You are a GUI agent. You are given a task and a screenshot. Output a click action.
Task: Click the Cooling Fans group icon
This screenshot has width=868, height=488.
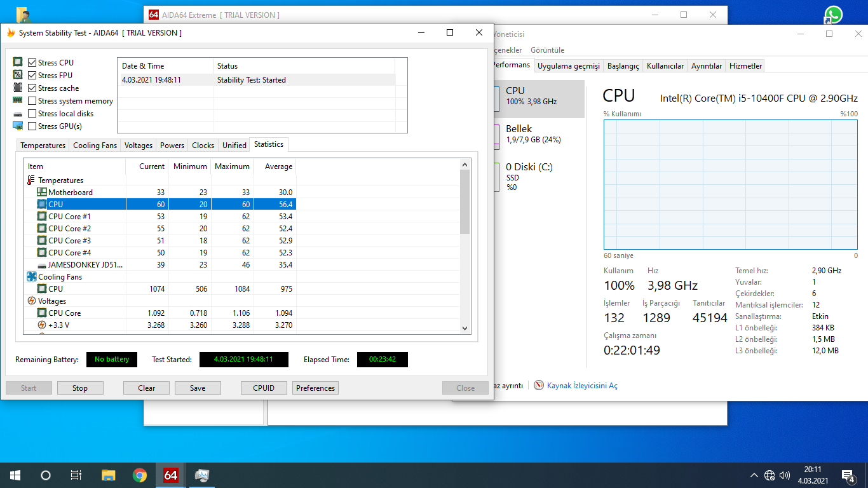pos(32,277)
